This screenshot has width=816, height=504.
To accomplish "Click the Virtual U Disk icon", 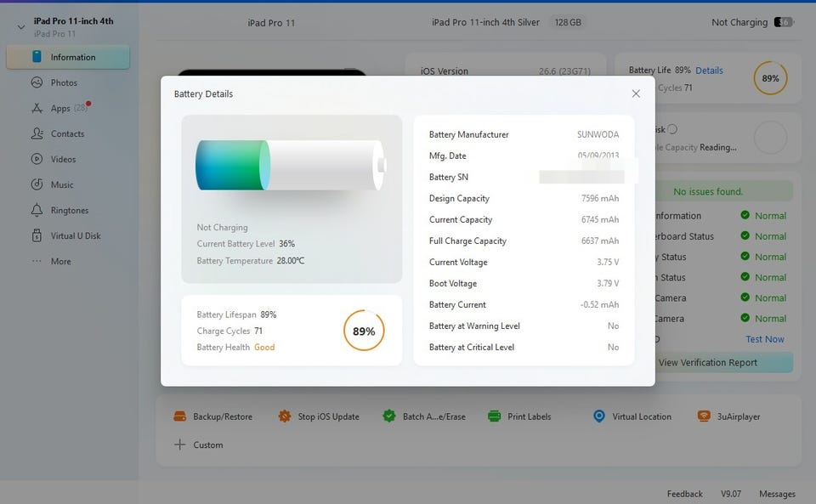I will pos(37,235).
